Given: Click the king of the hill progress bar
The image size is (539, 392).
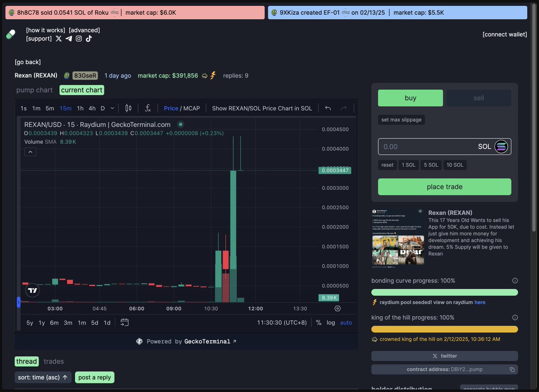Looking at the screenshot, I should coord(445,329).
